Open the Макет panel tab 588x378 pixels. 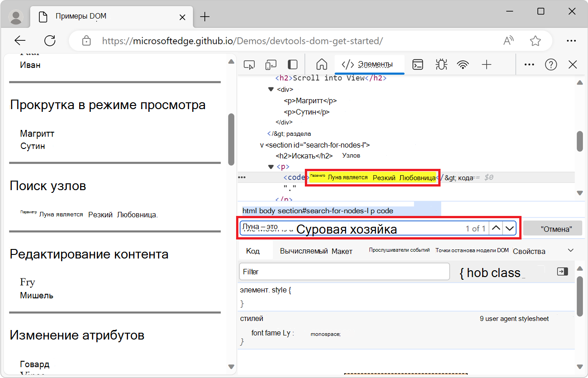click(342, 250)
